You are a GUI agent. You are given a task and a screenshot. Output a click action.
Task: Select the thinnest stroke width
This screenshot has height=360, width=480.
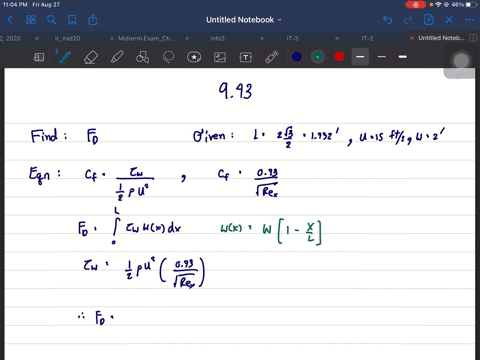click(382, 57)
